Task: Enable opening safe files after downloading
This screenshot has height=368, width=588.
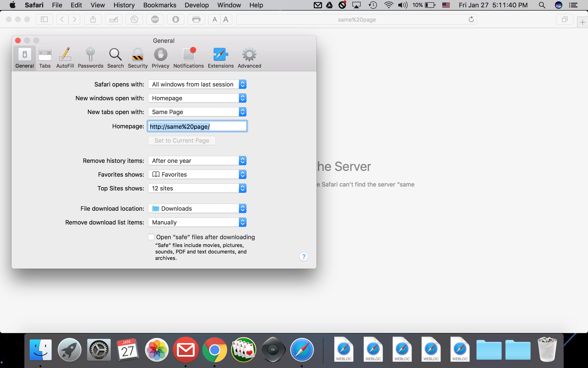Action: [151, 237]
